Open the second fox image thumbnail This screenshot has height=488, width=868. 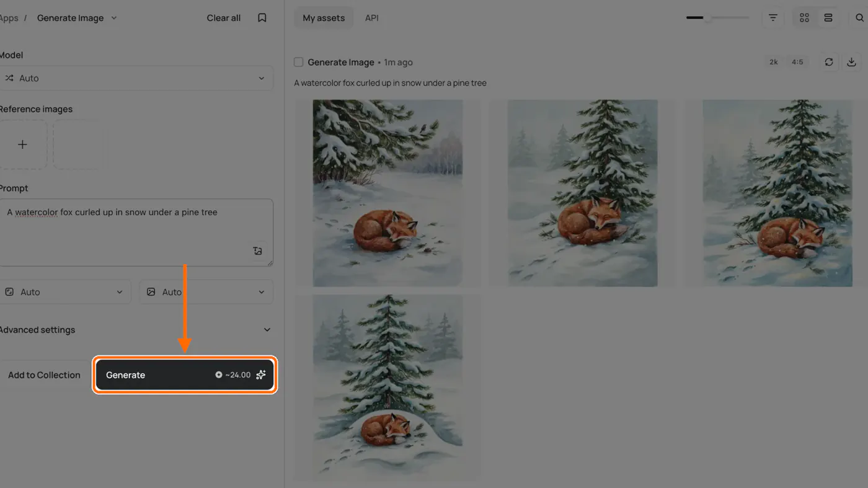(582, 193)
